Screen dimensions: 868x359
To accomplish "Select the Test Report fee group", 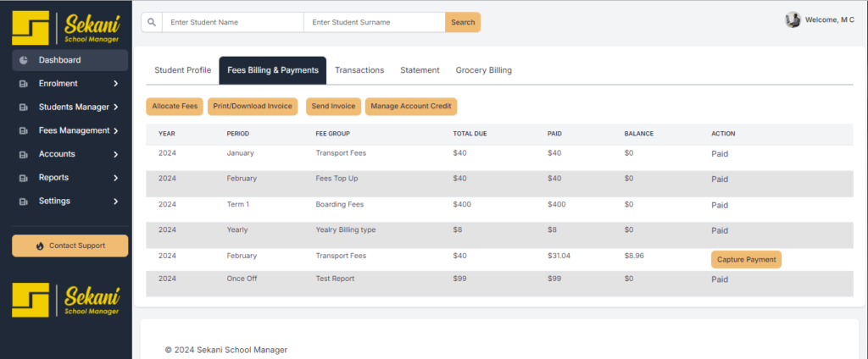I will (x=335, y=279).
